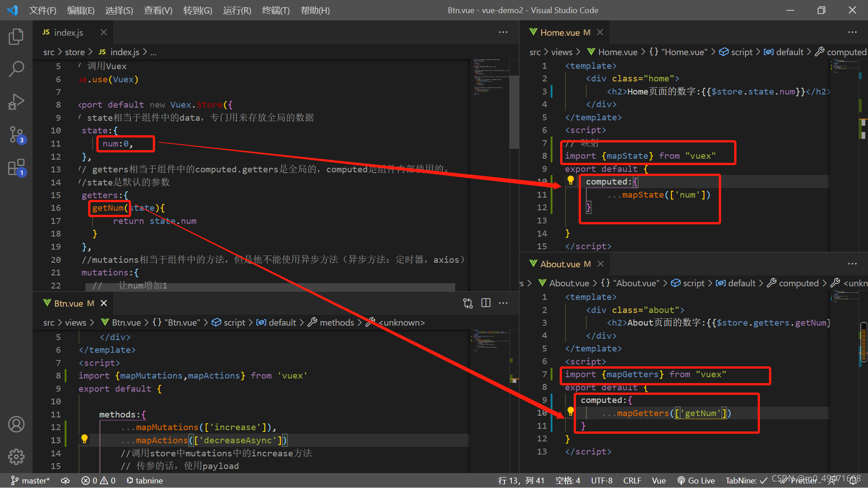Split the Btn.vue editor

coord(486,303)
